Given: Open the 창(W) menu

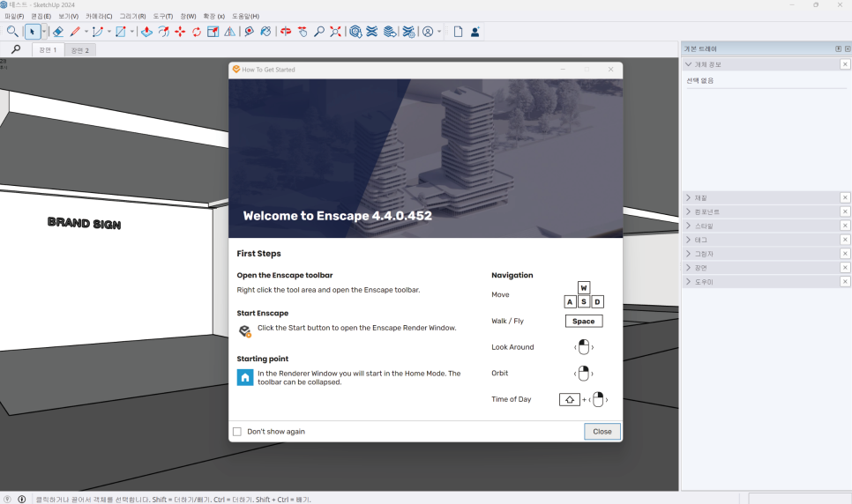Looking at the screenshot, I should click(x=188, y=16).
